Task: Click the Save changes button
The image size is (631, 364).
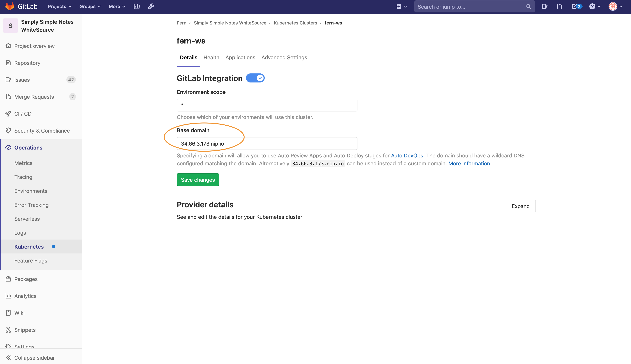Action: click(198, 180)
